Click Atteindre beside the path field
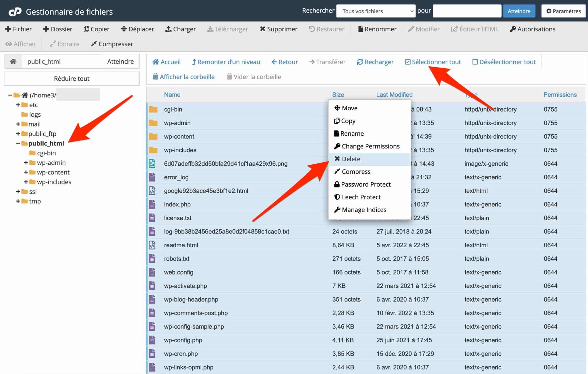The height and width of the screenshot is (374, 588). click(x=121, y=61)
